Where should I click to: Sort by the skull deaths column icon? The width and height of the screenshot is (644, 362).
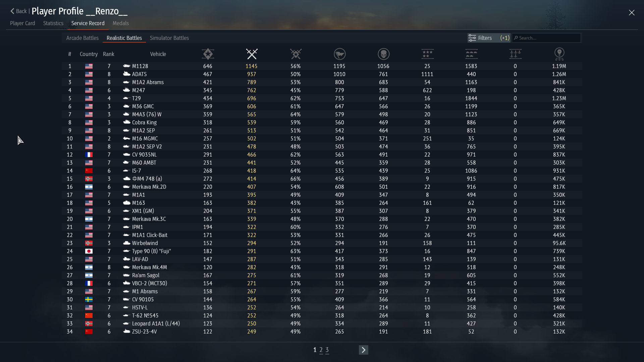383,54
